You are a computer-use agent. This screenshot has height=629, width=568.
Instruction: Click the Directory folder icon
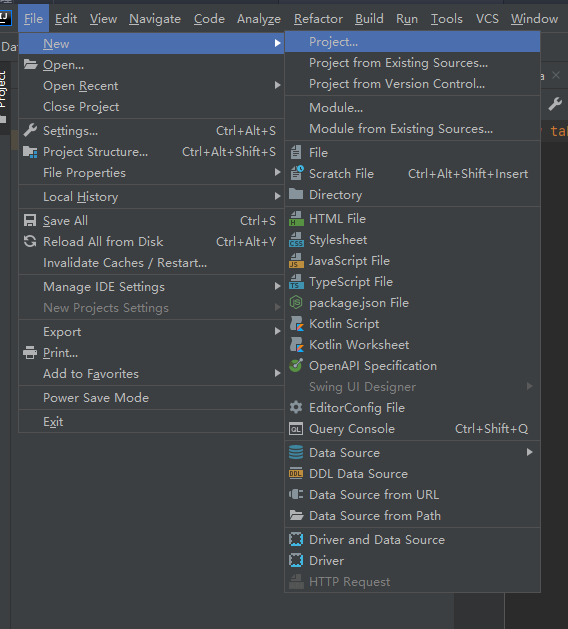pyautogui.click(x=296, y=194)
